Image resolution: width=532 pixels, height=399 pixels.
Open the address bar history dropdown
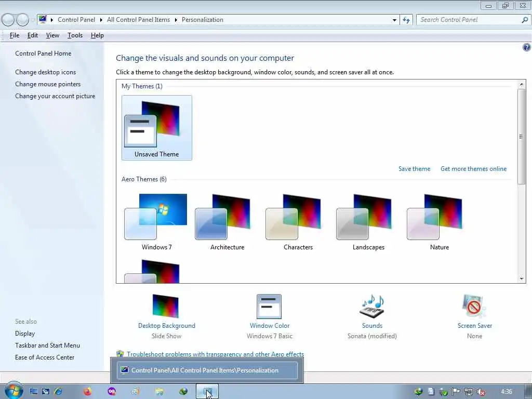pos(394,20)
